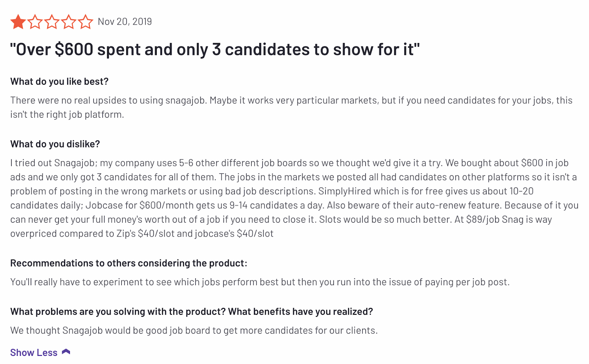Collapse review using the chevron up icon
Viewport: 589px width, 364px height.
[x=66, y=352]
